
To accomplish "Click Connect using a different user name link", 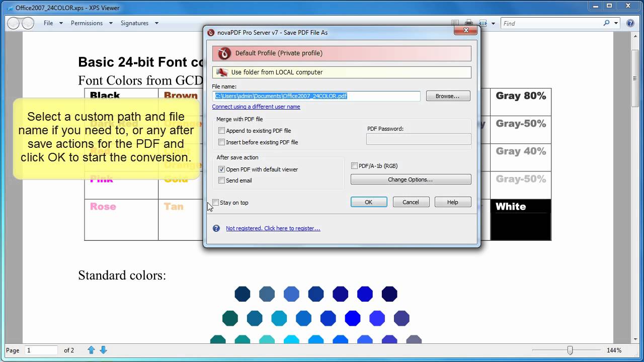I will pos(256,107).
